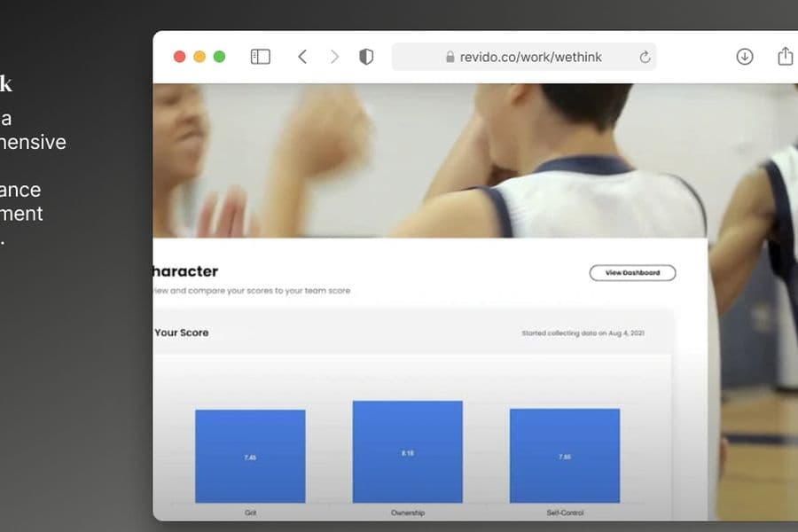Screen dimensions: 798x532
Task: Click the Started collecting data date text
Action: click(x=583, y=333)
